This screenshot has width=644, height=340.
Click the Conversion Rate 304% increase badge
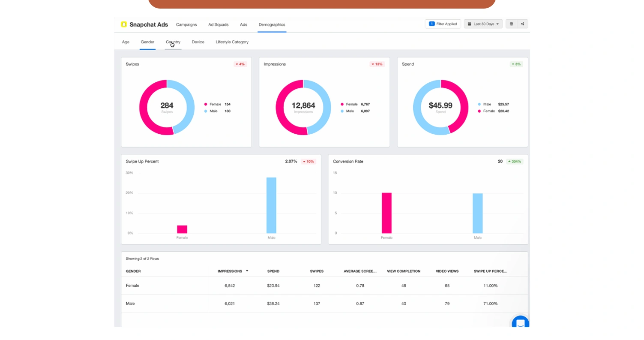[514, 162]
